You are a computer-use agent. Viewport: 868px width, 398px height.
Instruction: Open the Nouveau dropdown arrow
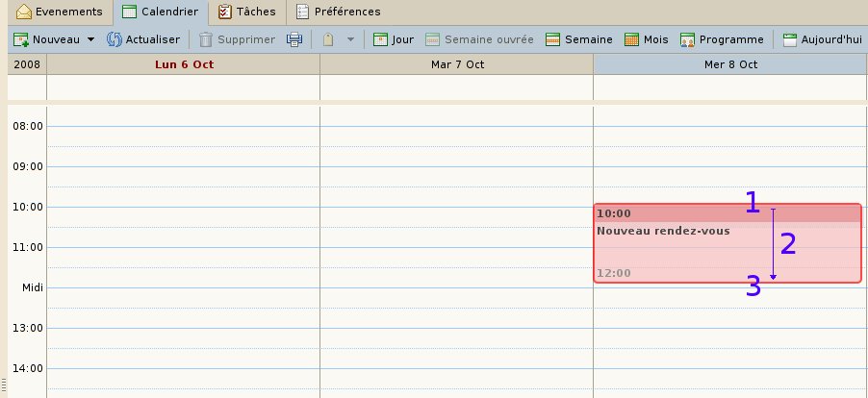90,40
